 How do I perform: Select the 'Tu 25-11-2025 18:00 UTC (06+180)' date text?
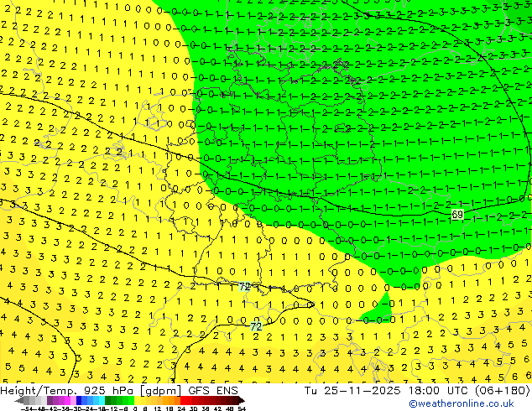[417, 391]
